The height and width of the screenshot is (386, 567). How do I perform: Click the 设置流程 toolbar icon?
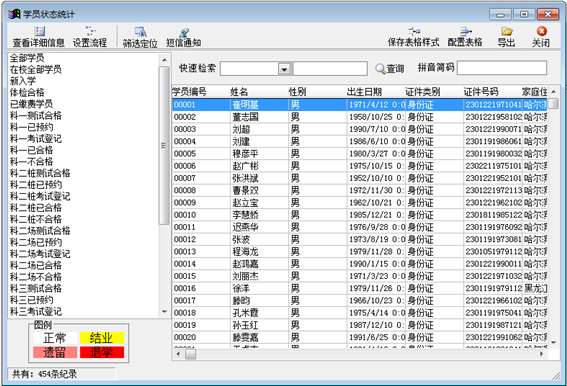(x=90, y=31)
